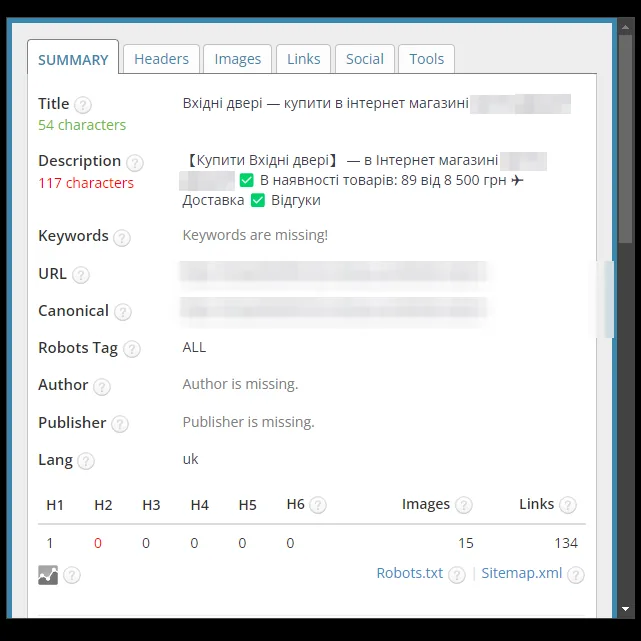Open the help icon next to Description

point(134,163)
